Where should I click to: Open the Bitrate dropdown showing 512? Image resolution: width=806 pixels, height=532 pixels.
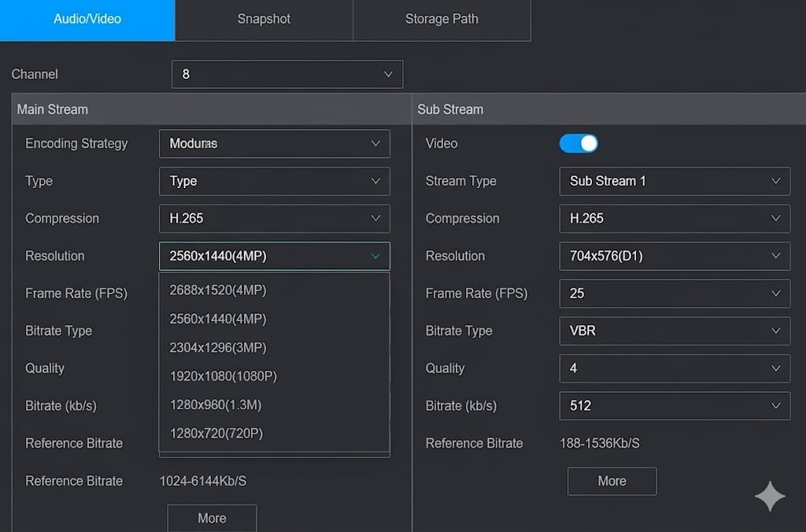tap(675, 406)
